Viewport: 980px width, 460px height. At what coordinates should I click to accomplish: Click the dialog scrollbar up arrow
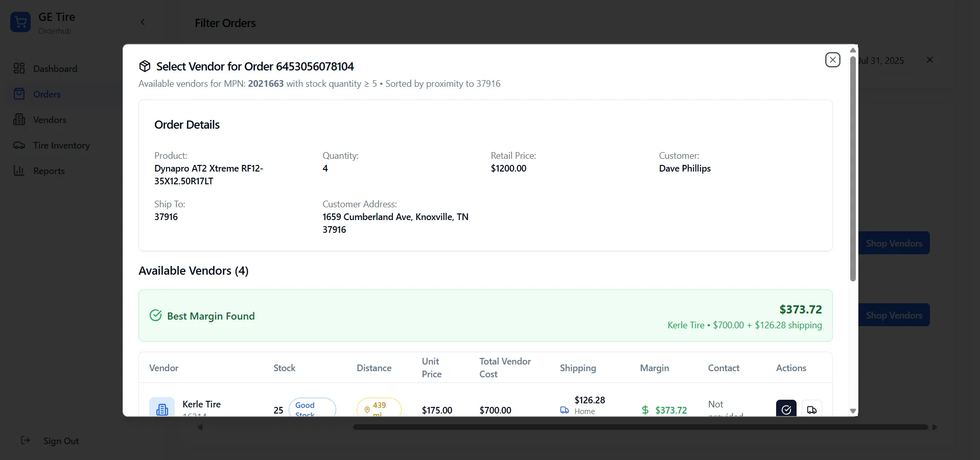(853, 50)
